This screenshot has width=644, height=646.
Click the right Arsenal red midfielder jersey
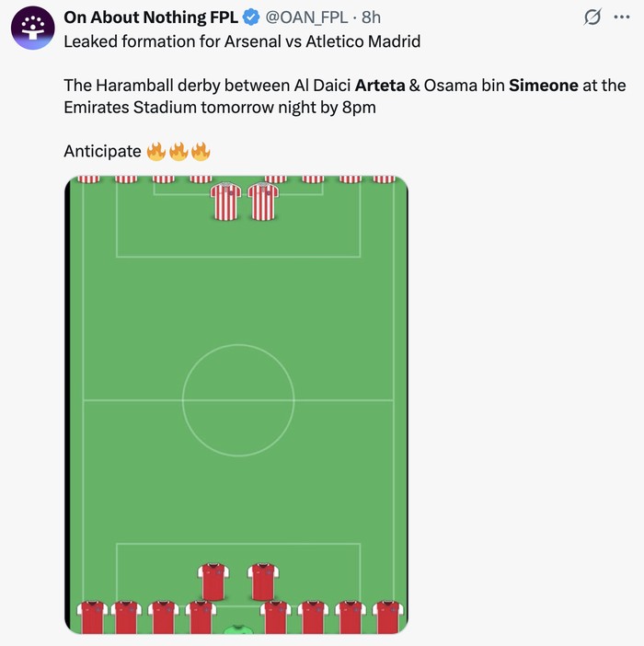(x=263, y=582)
